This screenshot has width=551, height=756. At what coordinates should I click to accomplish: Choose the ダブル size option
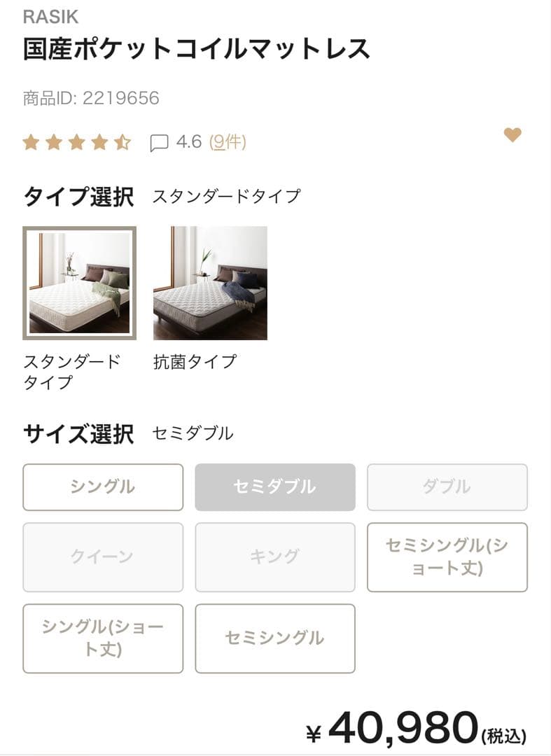coord(447,487)
